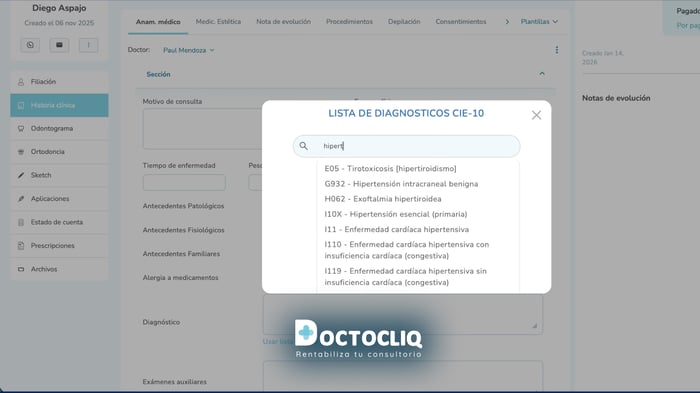The width and height of the screenshot is (700, 393).
Task: Open Archivos in sidebar
Action: tap(59, 269)
